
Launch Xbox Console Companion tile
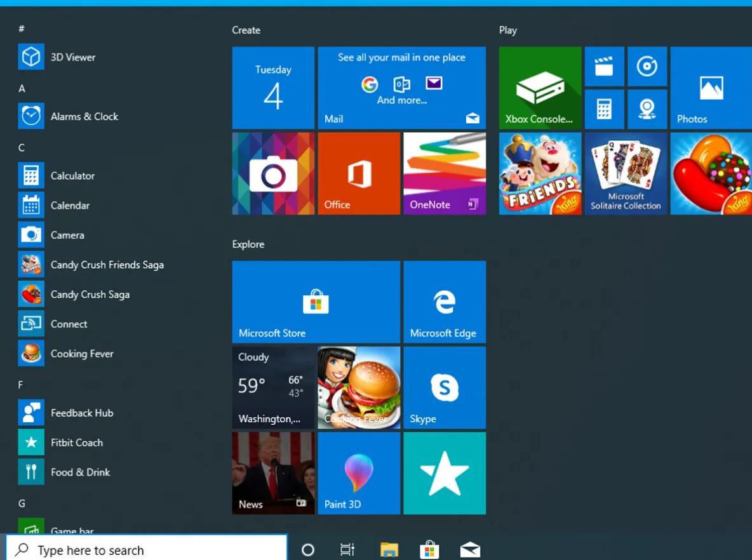539,87
